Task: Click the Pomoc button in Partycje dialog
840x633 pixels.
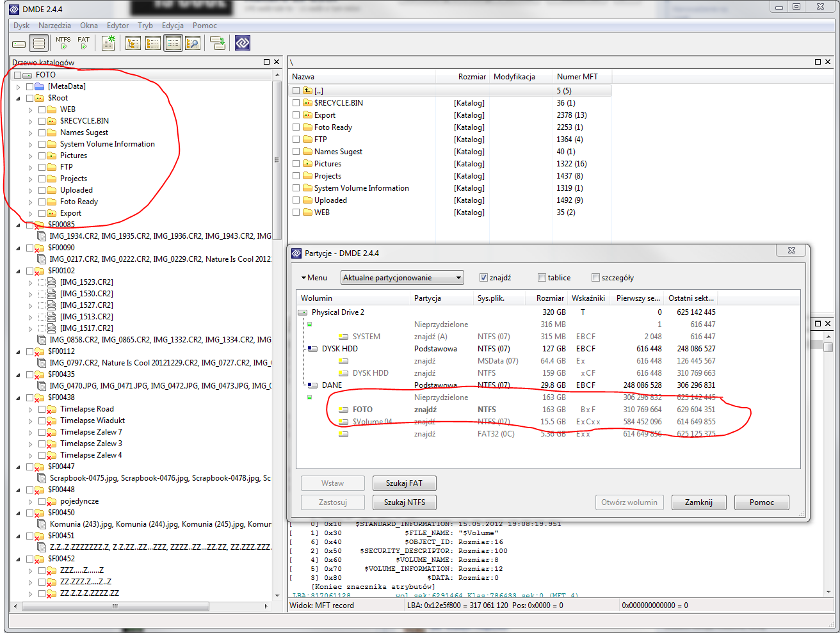Action: pos(762,502)
